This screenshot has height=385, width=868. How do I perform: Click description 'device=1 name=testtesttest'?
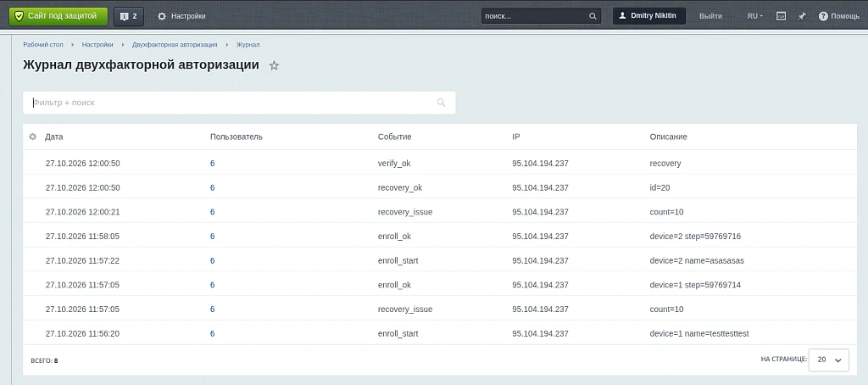click(x=699, y=333)
